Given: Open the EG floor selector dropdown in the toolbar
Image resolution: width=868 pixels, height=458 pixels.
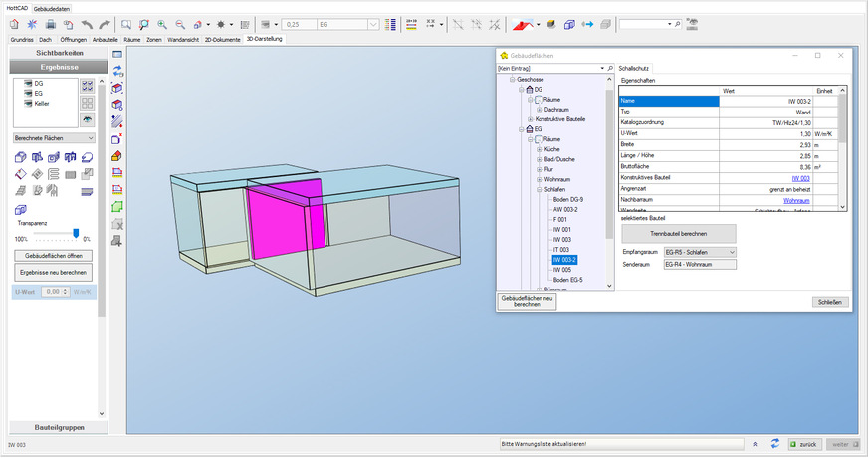Looking at the screenshot, I should [x=372, y=23].
